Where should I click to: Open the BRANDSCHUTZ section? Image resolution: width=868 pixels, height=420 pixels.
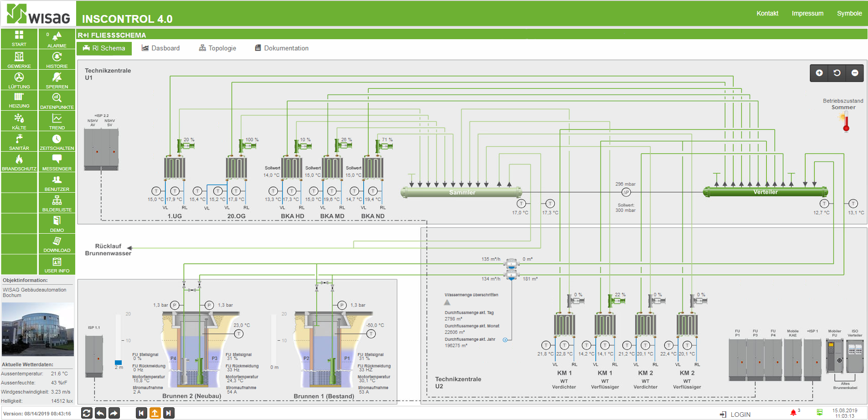coord(19,162)
